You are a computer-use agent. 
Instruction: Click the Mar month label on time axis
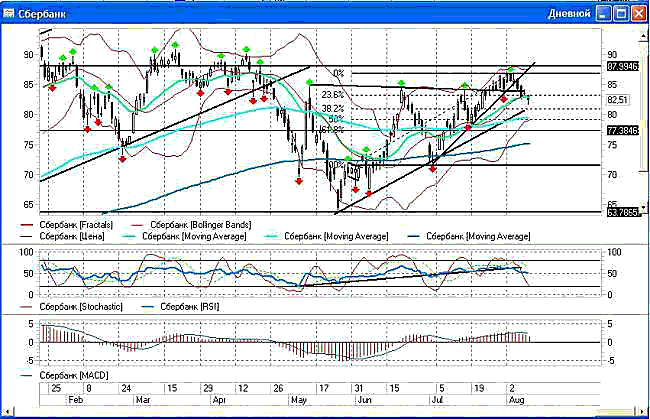tap(143, 400)
